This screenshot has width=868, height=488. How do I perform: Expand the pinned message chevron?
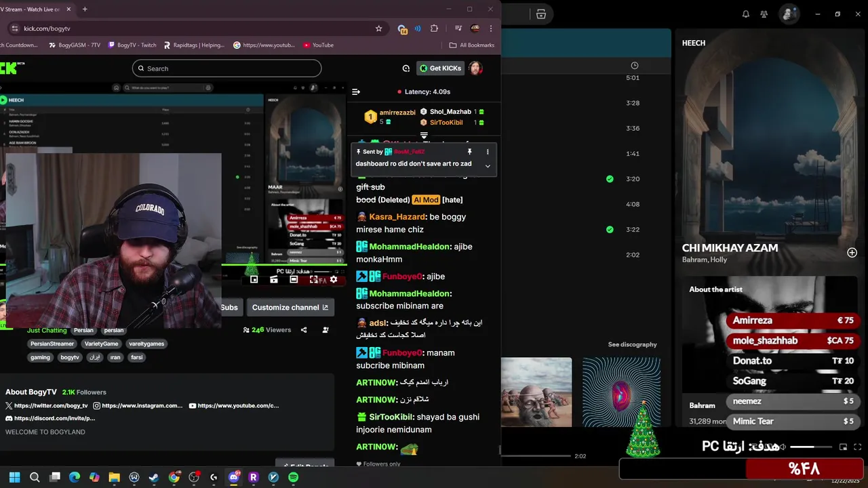point(487,166)
